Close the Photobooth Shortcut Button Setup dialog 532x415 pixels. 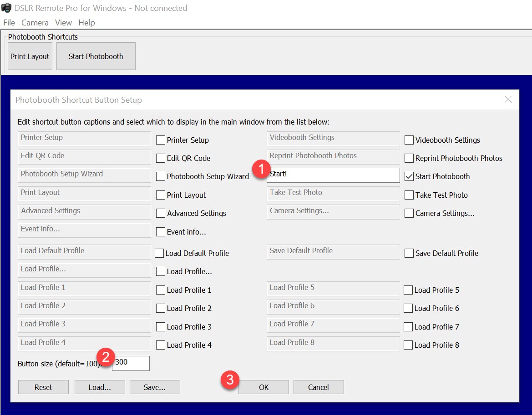click(508, 99)
